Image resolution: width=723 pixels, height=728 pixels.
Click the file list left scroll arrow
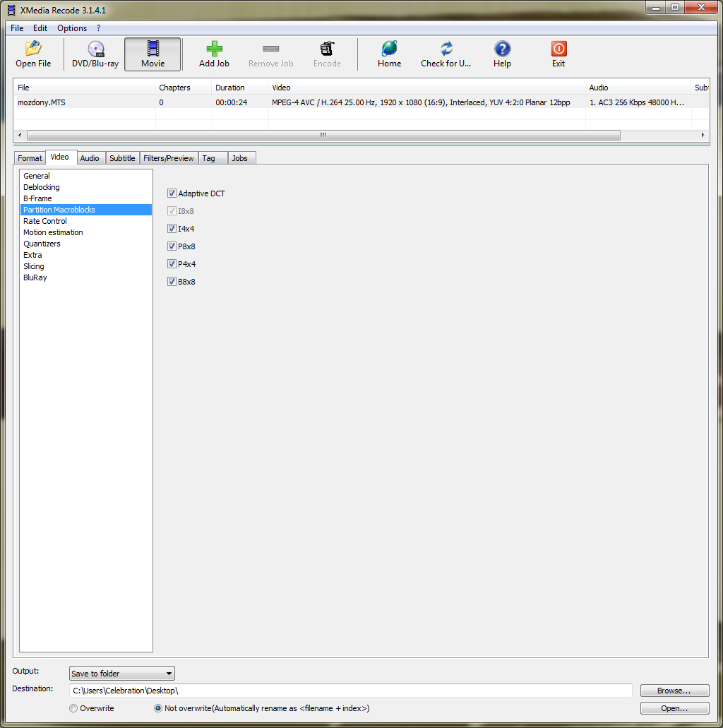pyautogui.click(x=20, y=135)
